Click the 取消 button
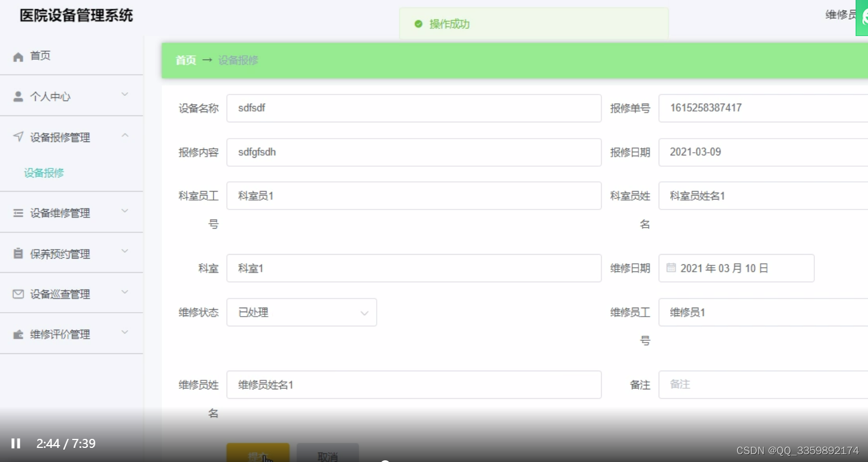 (328, 454)
